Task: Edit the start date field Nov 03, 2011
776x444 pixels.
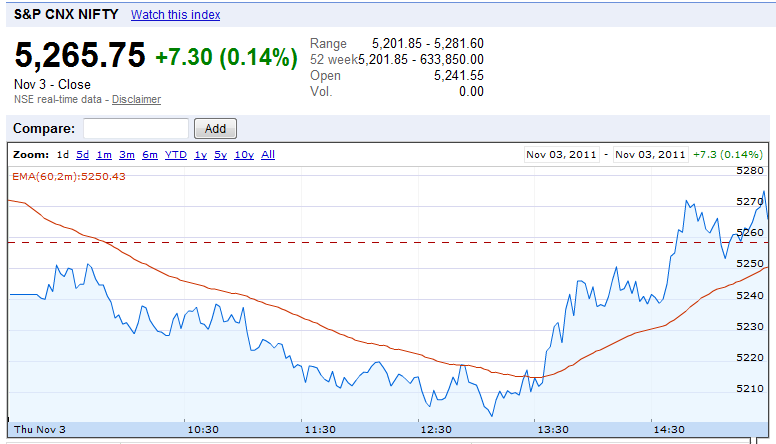Action: (x=561, y=154)
